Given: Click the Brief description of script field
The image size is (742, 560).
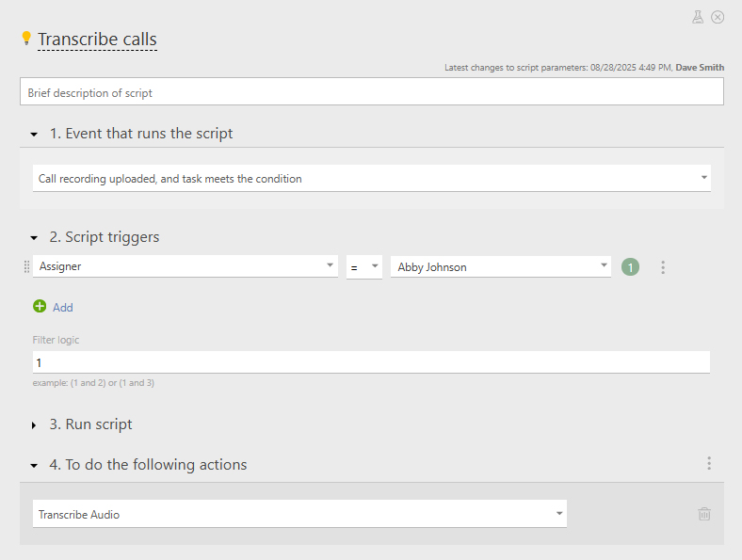Looking at the screenshot, I should pos(371,92).
